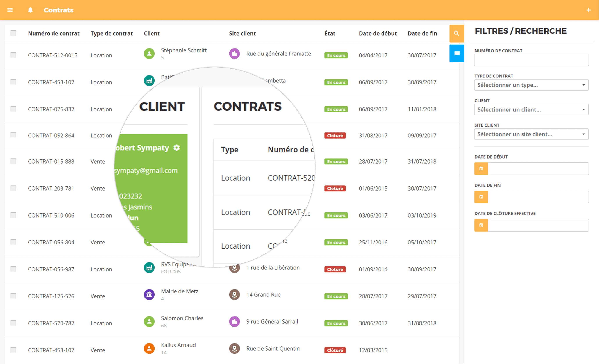Click the gear icon next to Sympaty name

point(177,148)
